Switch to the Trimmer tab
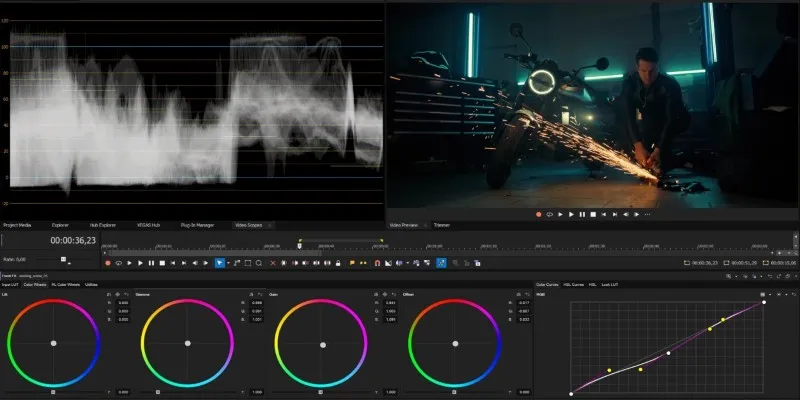The width and height of the screenshot is (800, 400). coord(442,225)
